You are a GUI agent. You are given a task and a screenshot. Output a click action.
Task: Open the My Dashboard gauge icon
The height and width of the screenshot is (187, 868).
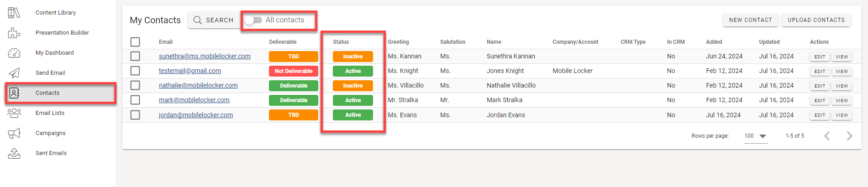[14, 53]
